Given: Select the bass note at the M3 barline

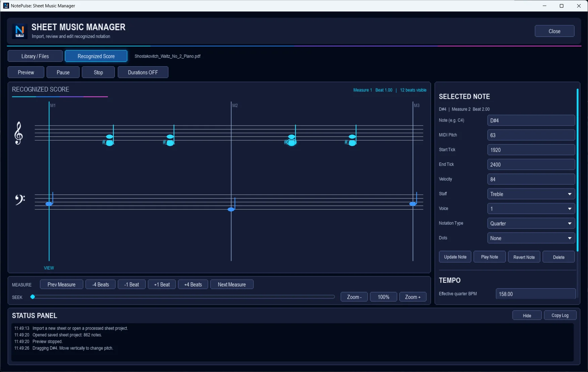Looking at the screenshot, I should (413, 204).
